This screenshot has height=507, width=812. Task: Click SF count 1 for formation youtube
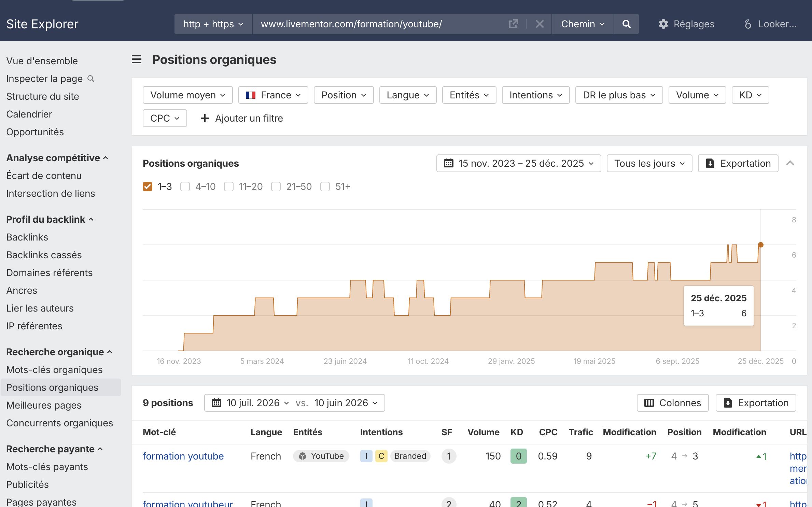tap(449, 456)
